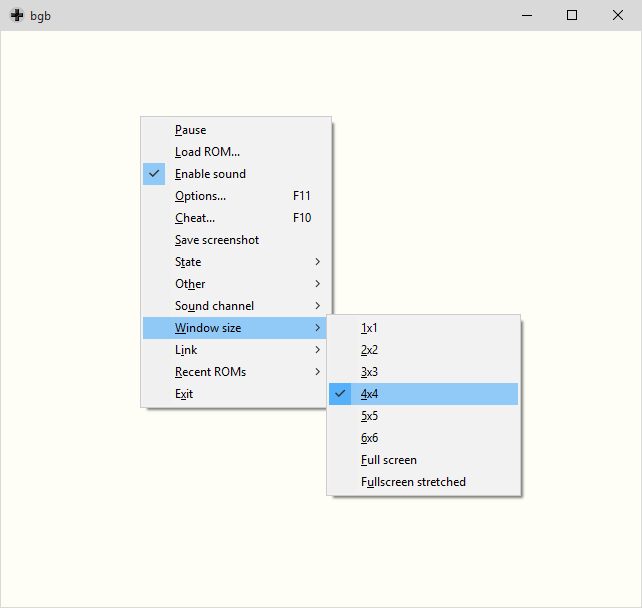Viewport: 642px width, 608px height.
Task: Click the bgb app icon in title bar
Action: click(17, 15)
